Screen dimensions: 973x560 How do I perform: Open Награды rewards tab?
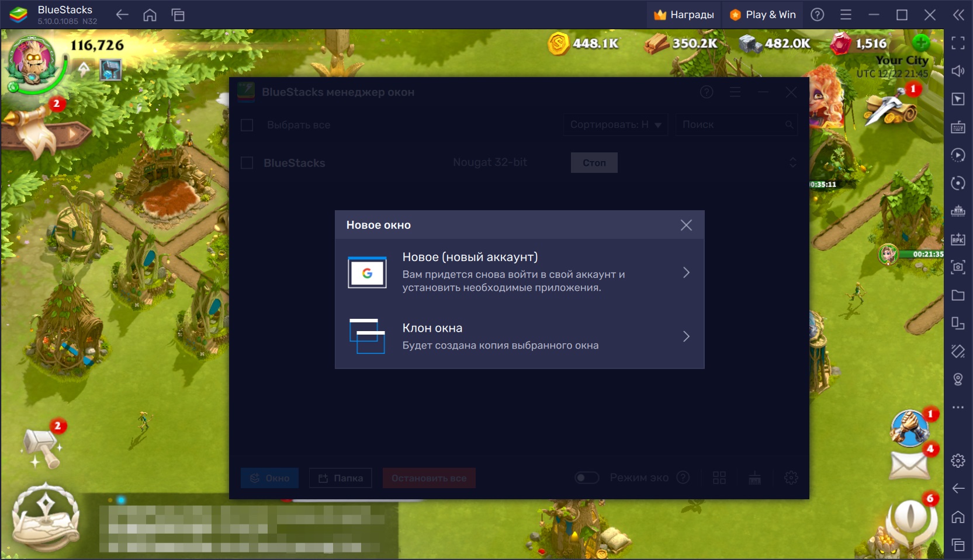[684, 15]
